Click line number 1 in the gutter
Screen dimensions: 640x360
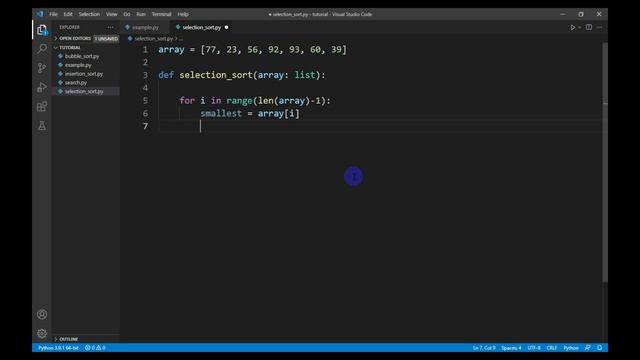coord(145,50)
